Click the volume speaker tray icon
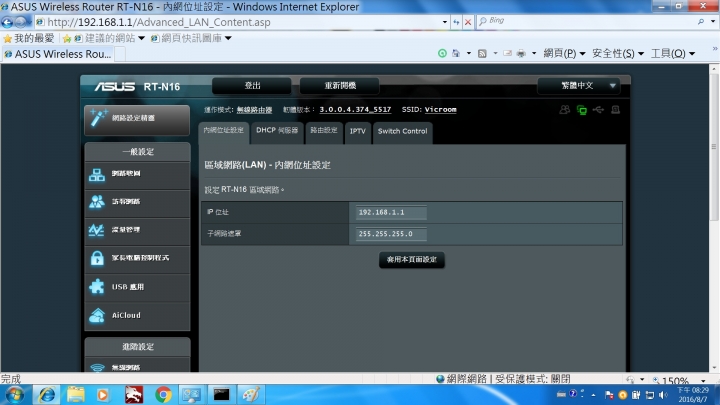The width and height of the screenshot is (720, 405). coord(663,395)
